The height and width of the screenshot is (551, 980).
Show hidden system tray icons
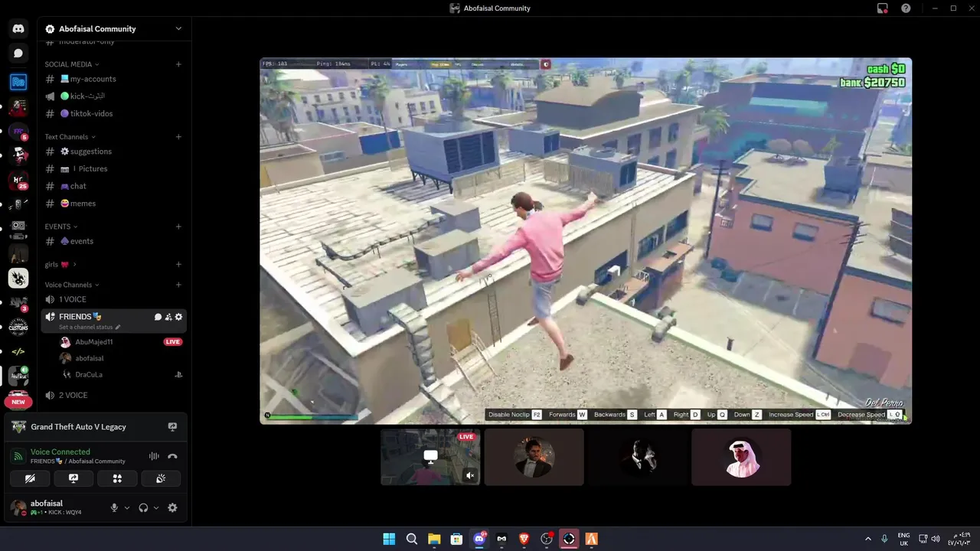[x=867, y=539]
